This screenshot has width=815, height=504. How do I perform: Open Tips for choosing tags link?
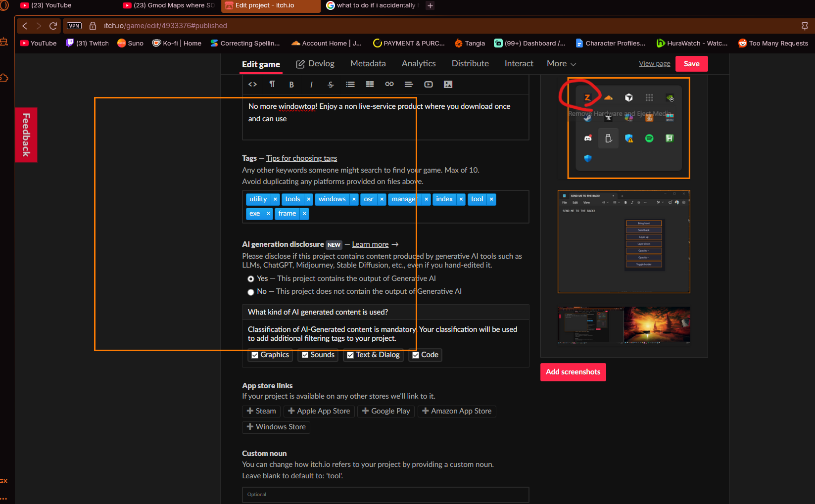point(301,158)
